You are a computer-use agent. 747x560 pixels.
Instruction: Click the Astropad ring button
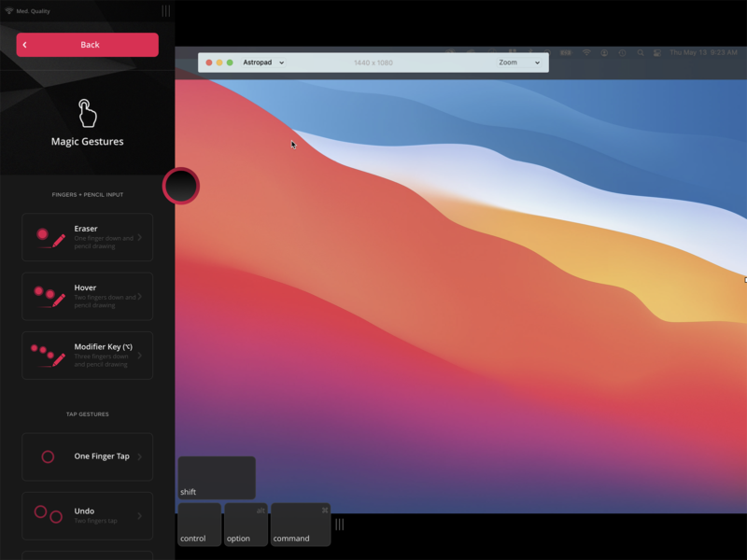[x=181, y=186]
